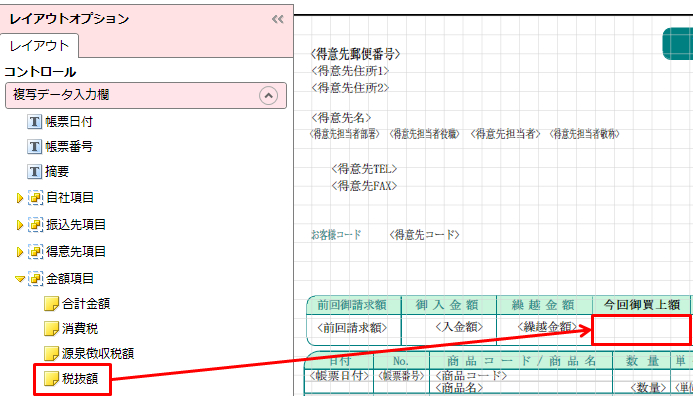
Task: Select the 帳票日付 tree label
Action: click(69, 122)
